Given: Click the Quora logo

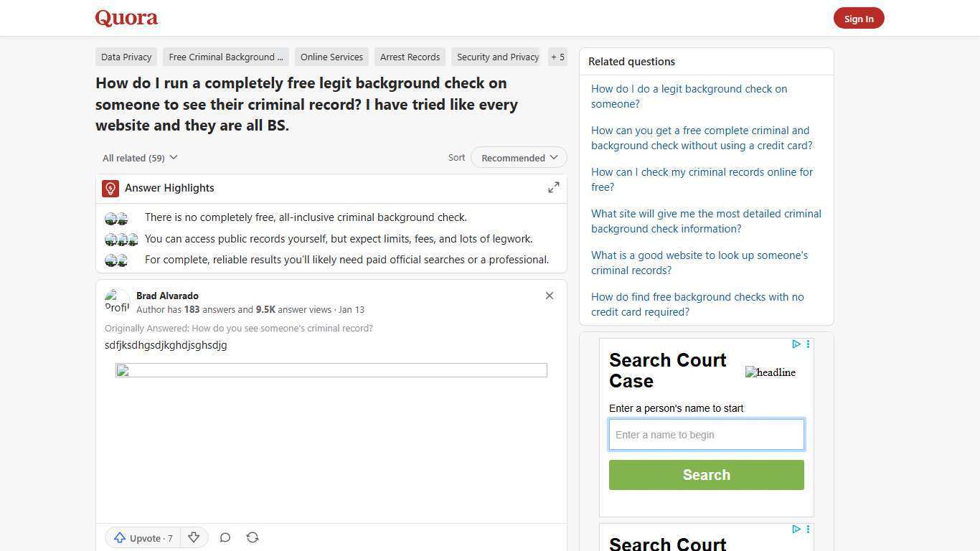Looking at the screenshot, I should tap(126, 18).
